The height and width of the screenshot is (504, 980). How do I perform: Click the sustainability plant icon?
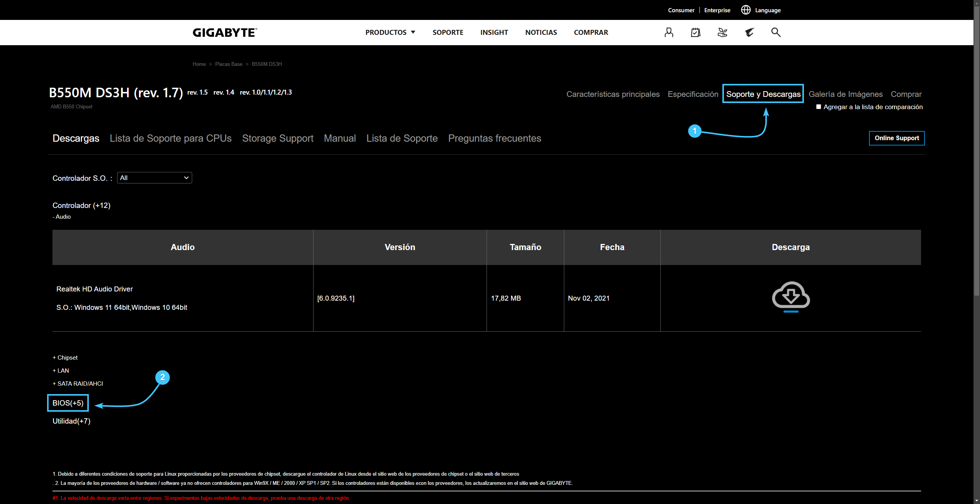[722, 33]
